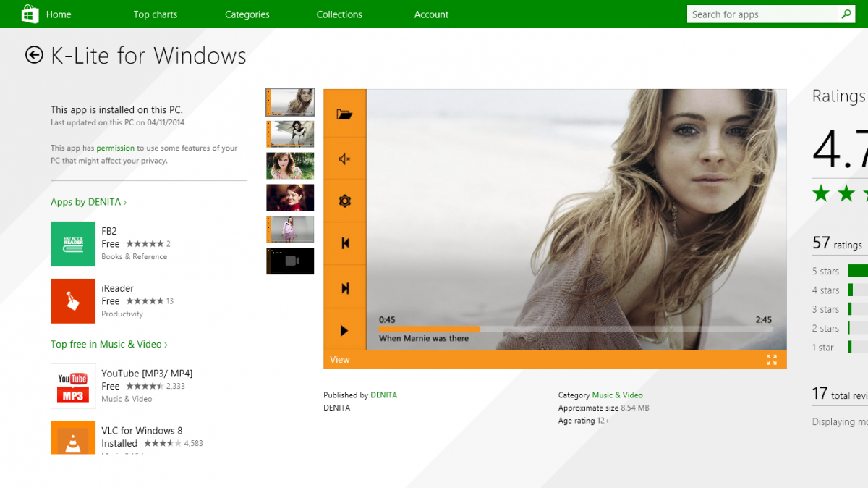The height and width of the screenshot is (488, 868).
Task: Click 'Age rating 12+' text
Action: pyautogui.click(x=583, y=421)
